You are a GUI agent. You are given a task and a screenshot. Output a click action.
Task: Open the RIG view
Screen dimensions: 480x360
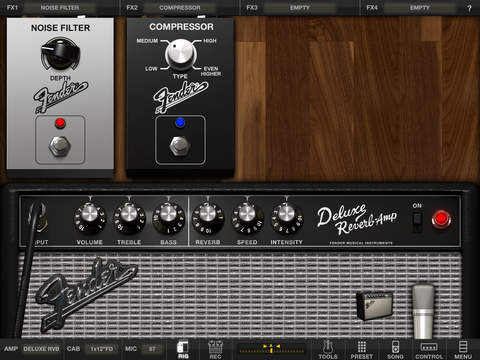pyautogui.click(x=183, y=350)
